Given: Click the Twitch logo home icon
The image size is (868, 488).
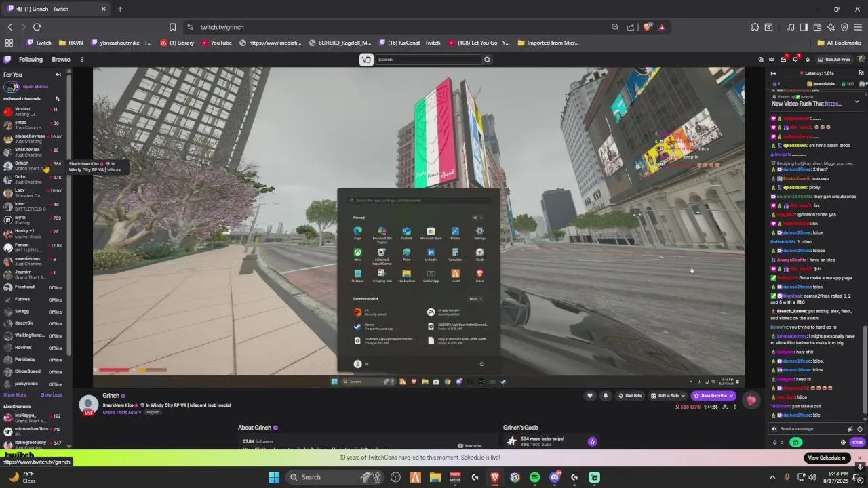Looking at the screenshot, I should [x=7, y=59].
